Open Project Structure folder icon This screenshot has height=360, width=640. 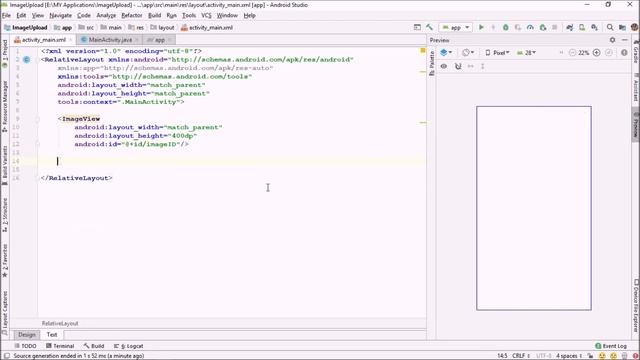coord(622,27)
